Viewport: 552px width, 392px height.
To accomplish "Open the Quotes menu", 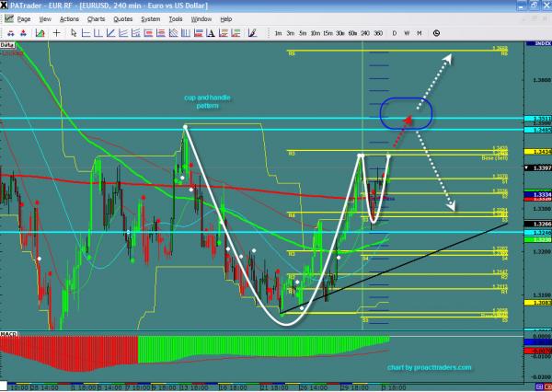I will [123, 18].
